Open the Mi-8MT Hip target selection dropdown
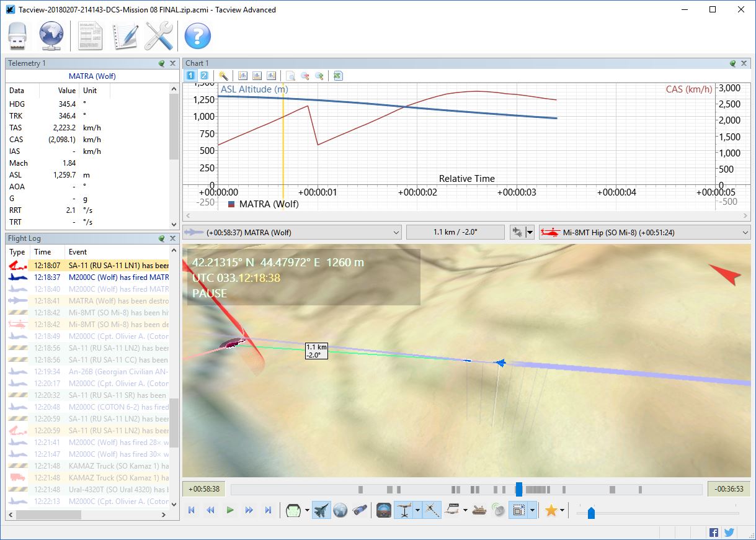Image resolution: width=756 pixels, height=540 pixels. 645,233
